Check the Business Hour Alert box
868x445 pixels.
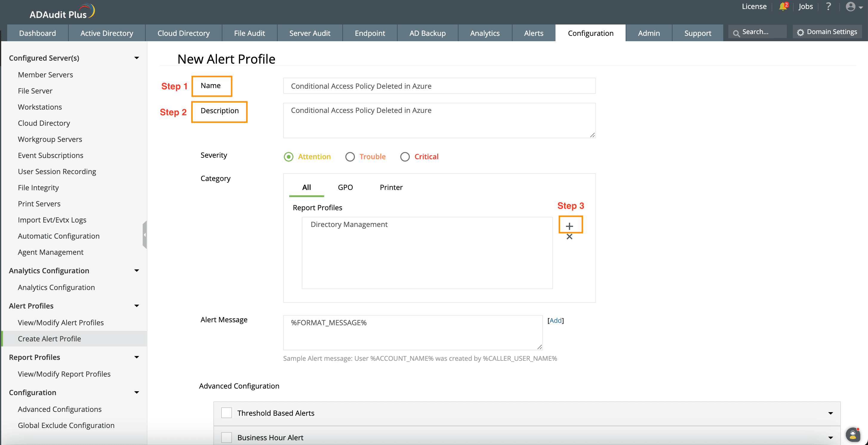point(227,437)
